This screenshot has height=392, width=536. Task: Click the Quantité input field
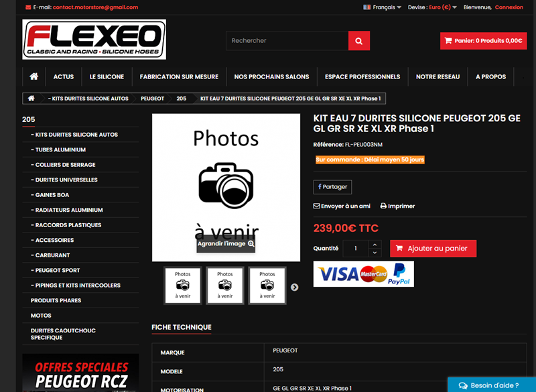[356, 249]
